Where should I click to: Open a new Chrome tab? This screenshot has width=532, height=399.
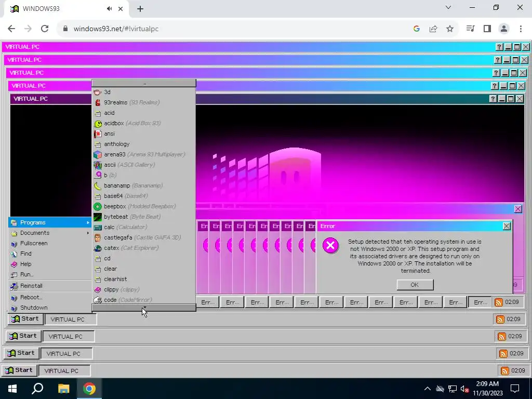(140, 9)
